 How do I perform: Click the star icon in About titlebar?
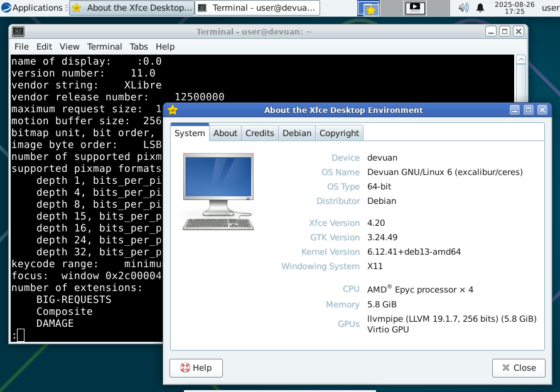pyautogui.click(x=173, y=110)
